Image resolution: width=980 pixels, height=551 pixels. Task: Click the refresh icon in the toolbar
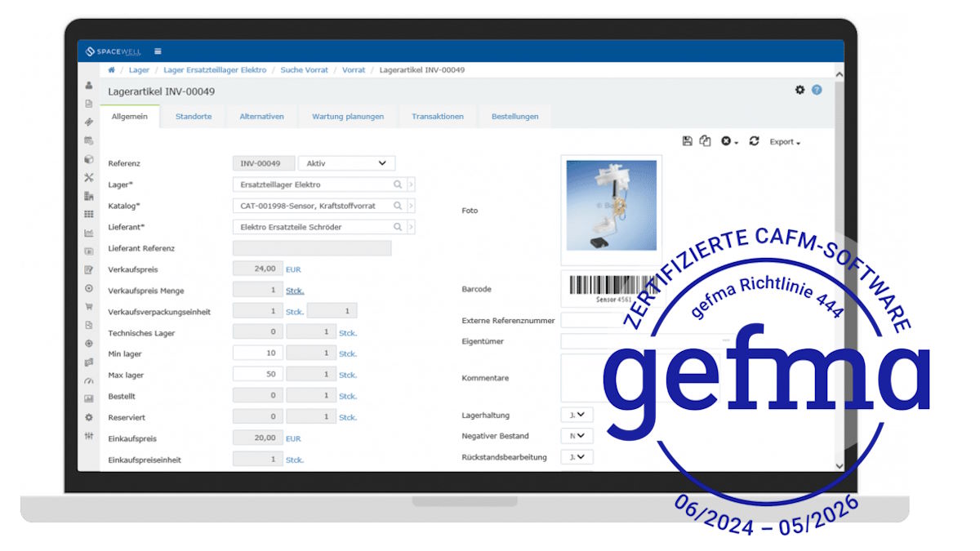click(754, 141)
